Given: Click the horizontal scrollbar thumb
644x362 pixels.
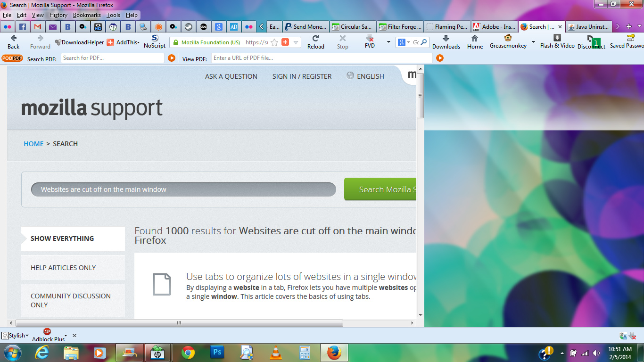Looking at the screenshot, I should click(x=179, y=323).
